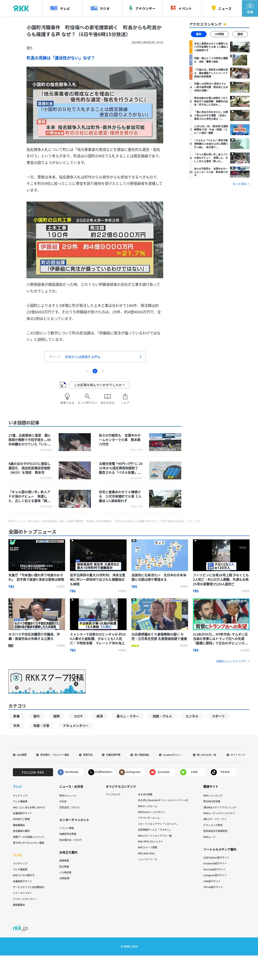
Task: Switch ranking to 24時間
Action: click(219, 34)
